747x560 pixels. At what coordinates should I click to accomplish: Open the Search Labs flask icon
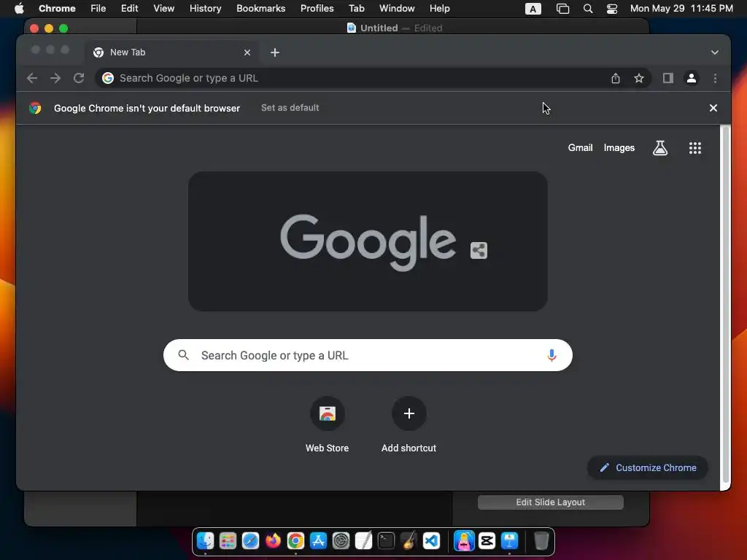tap(659, 148)
